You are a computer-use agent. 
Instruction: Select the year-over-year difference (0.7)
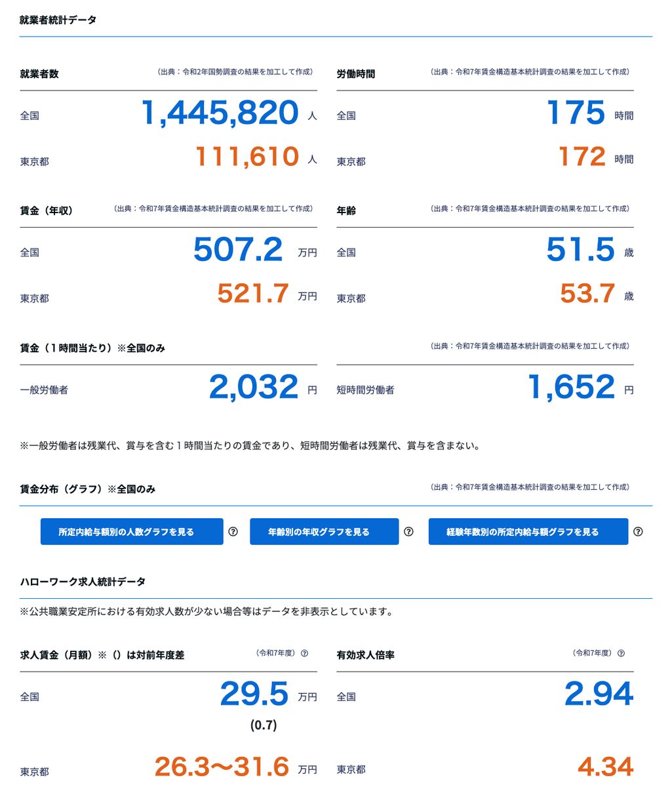click(264, 725)
